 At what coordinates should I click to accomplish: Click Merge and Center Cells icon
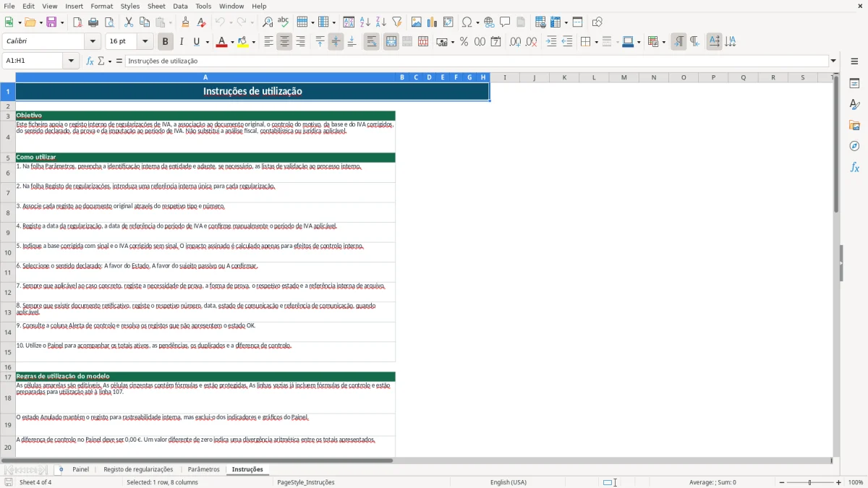tap(391, 42)
